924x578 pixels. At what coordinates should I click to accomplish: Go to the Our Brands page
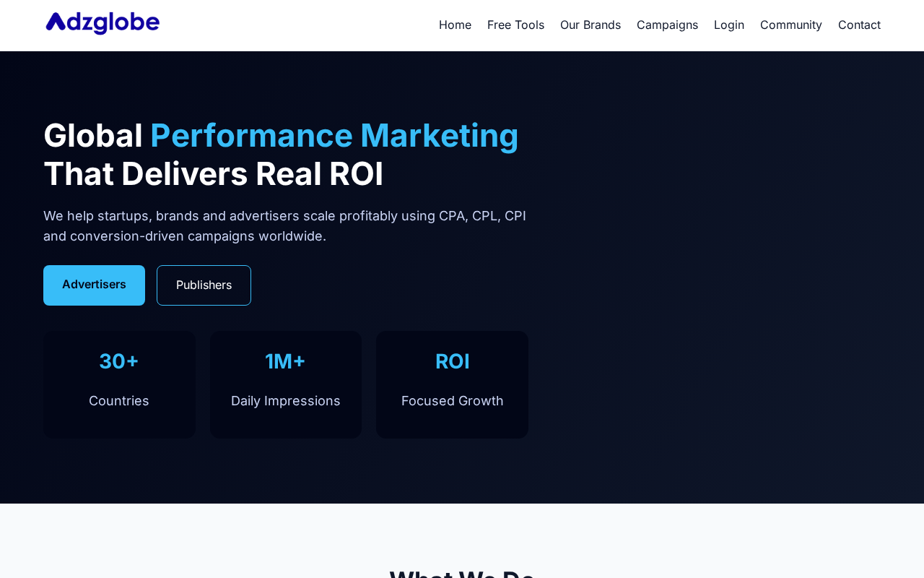(590, 25)
